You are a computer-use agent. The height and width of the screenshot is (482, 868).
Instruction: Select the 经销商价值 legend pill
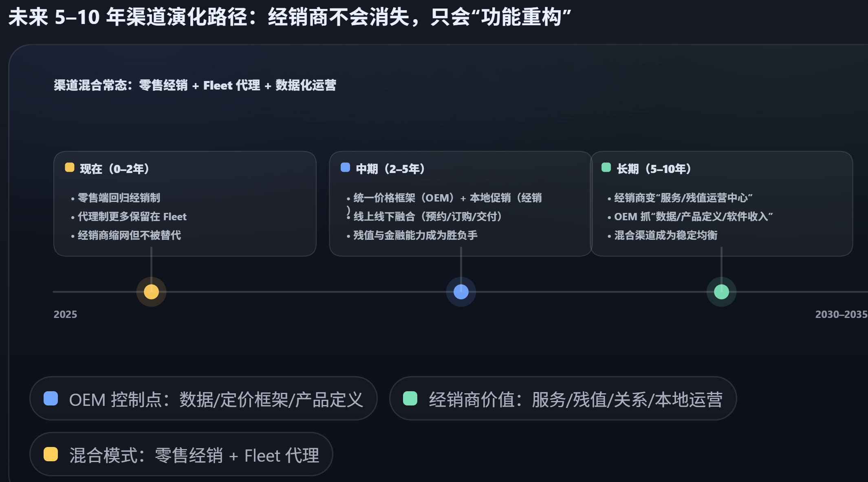(563, 399)
